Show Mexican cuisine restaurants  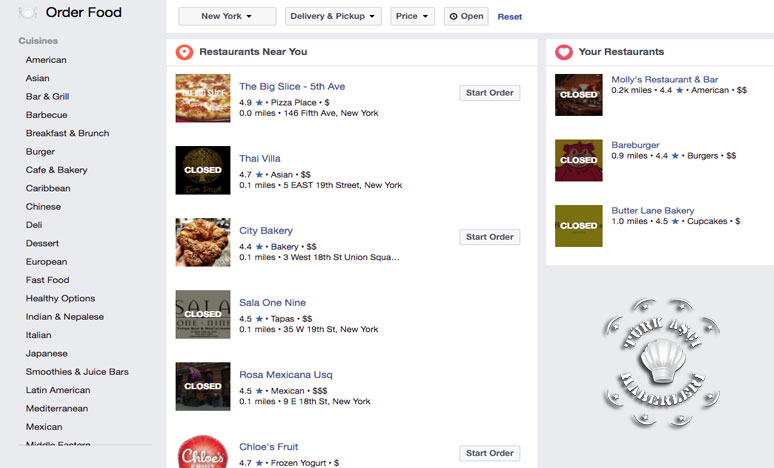44,427
